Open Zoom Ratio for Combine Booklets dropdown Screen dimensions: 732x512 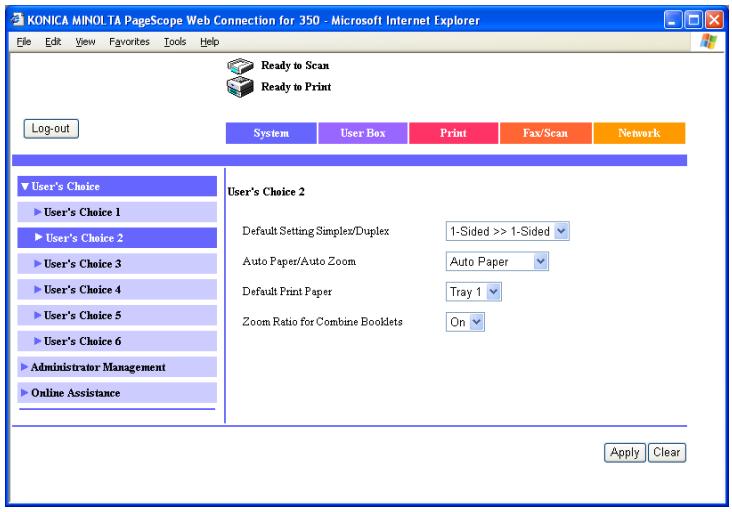[465, 322]
